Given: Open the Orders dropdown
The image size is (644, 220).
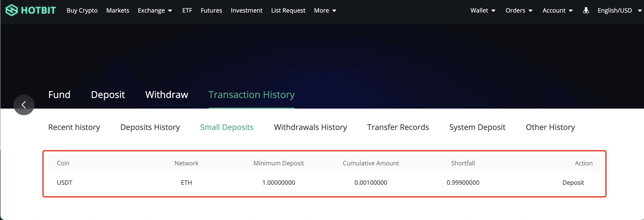Looking at the screenshot, I should [x=519, y=10].
